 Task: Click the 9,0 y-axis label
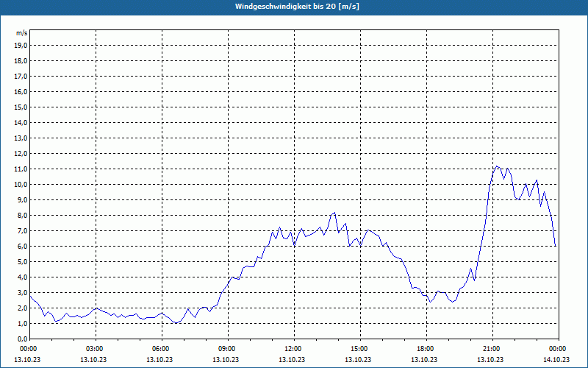[22, 199]
